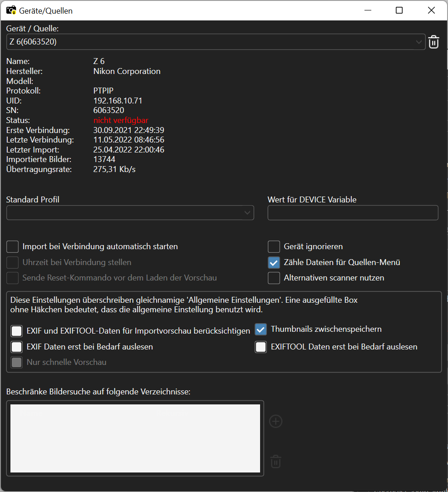
Task: Maximize the Geräte/Quellen window
Action: [399, 10]
